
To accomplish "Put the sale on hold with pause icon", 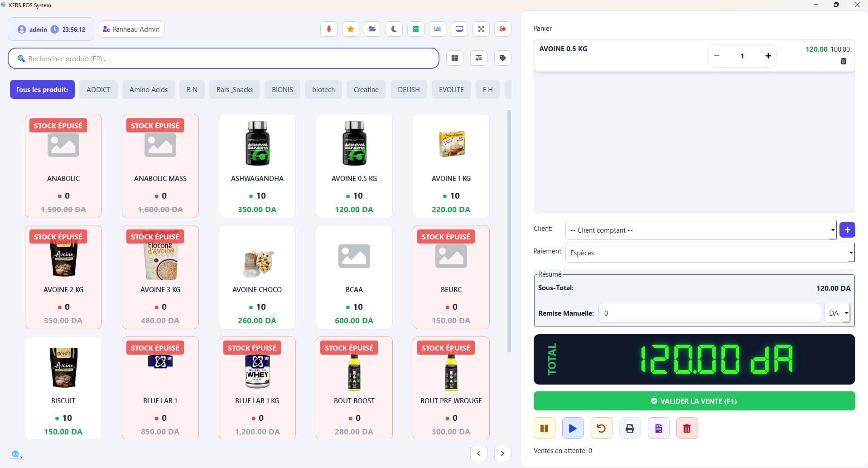I will tap(544, 428).
